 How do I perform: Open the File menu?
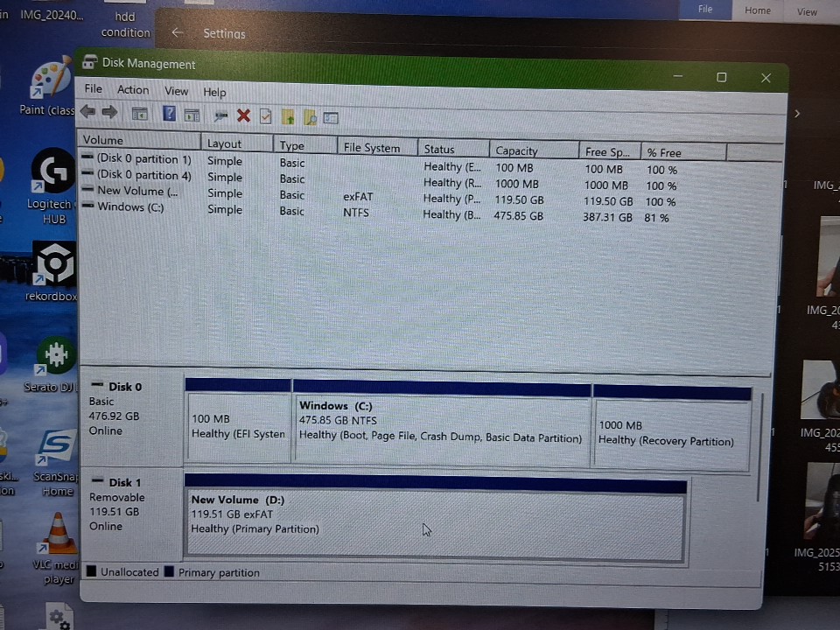[93, 89]
